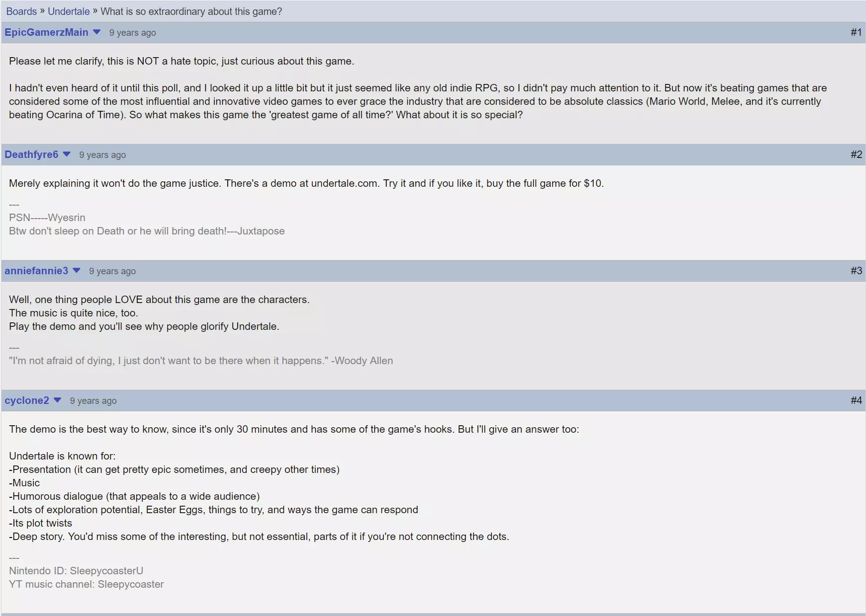Screen dimensions: 866x616
Task: Click the timestamp on Deathfyre6's post
Action: coord(102,155)
